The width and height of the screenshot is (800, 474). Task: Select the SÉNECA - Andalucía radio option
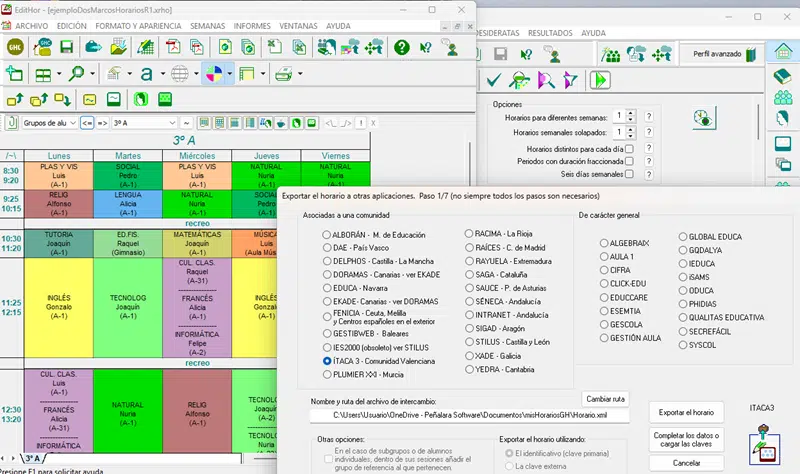point(469,302)
